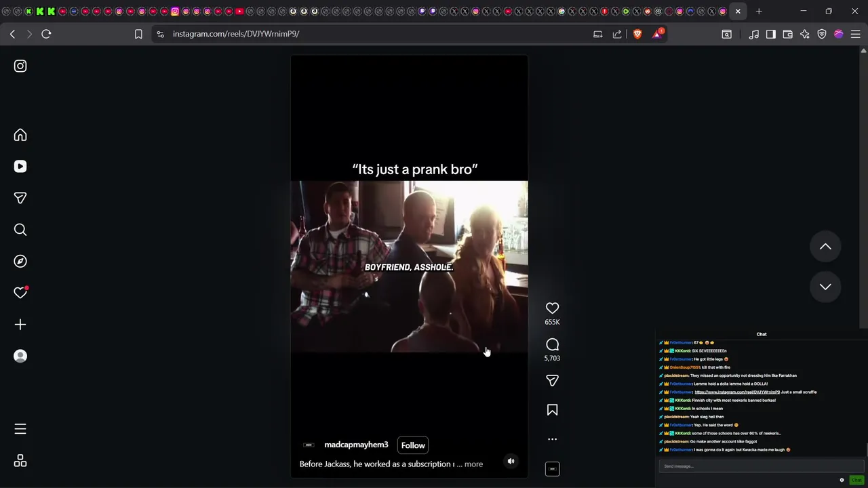Viewport: 868px width, 488px height.
Task: Open the Instagram reel link in chat
Action: pos(737,392)
